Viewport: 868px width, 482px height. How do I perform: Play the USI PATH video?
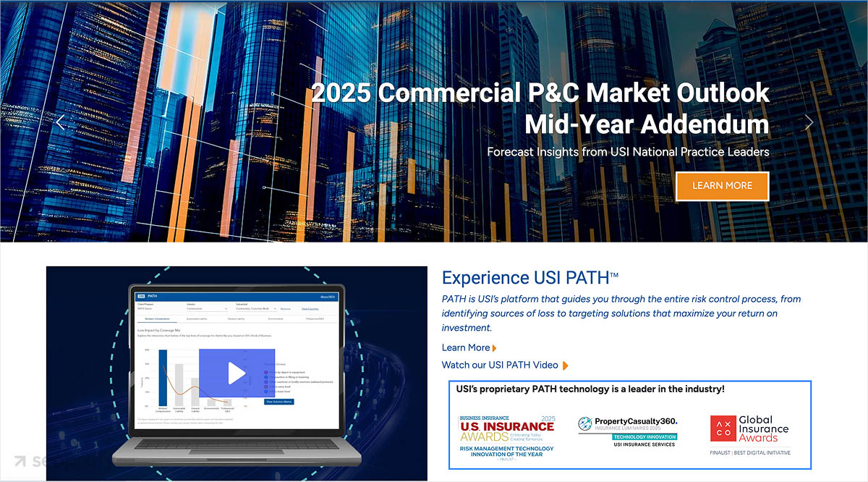point(236,373)
